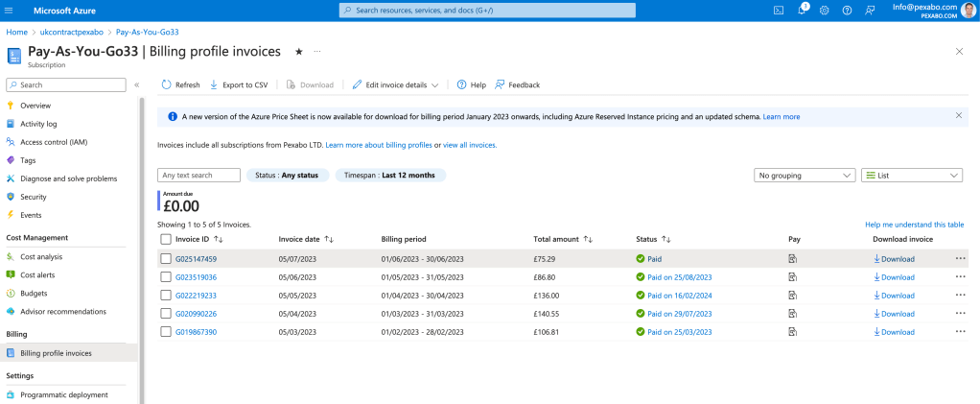980x404 pixels.
Task: Collapse the sidebar with the double chevron
Action: (x=136, y=85)
